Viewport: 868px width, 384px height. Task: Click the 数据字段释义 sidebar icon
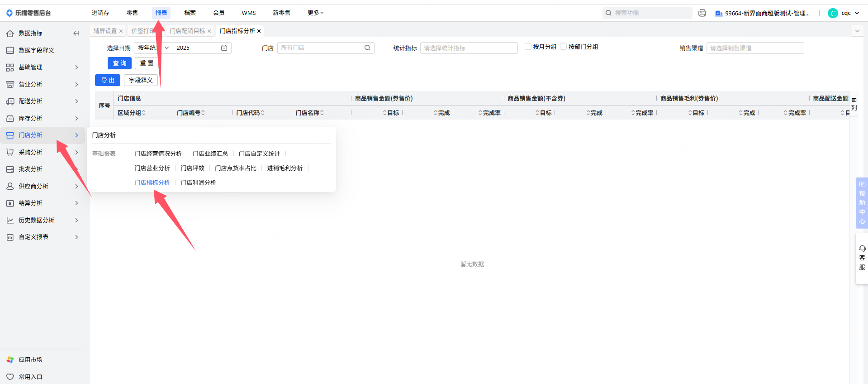click(x=10, y=50)
